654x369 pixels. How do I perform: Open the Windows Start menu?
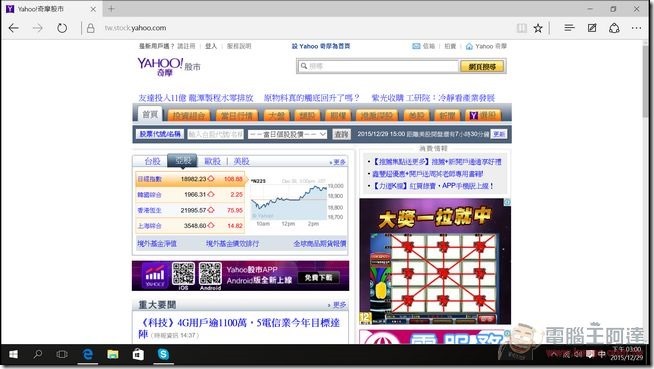pos(13,354)
